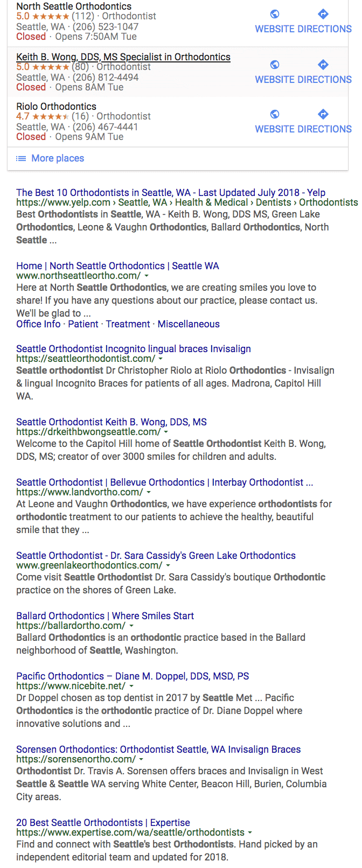Click website globe icon for Keith B. Wong
The image size is (362, 868).
(x=275, y=65)
